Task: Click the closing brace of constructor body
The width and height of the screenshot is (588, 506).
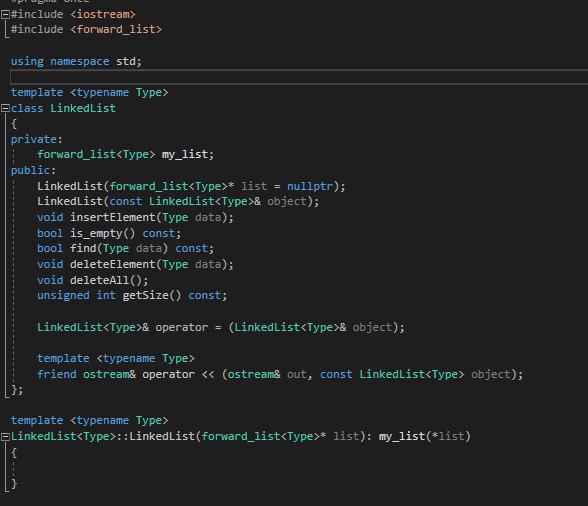Action: point(14,483)
